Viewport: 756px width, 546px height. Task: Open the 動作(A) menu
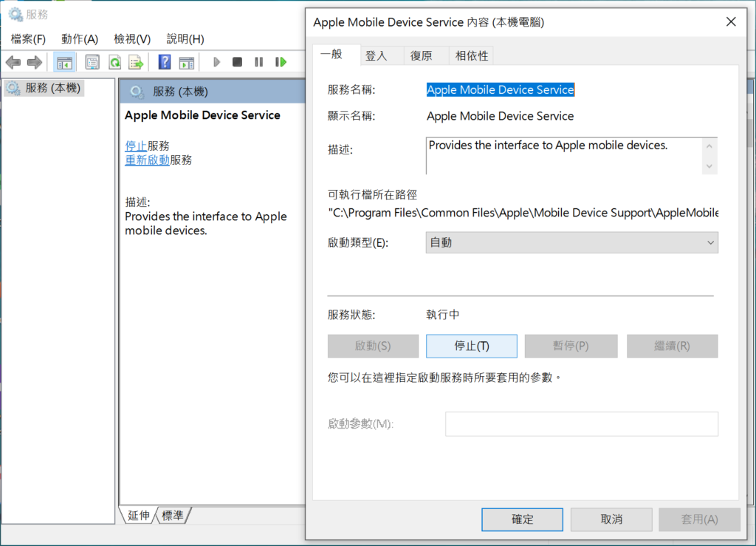pyautogui.click(x=80, y=39)
